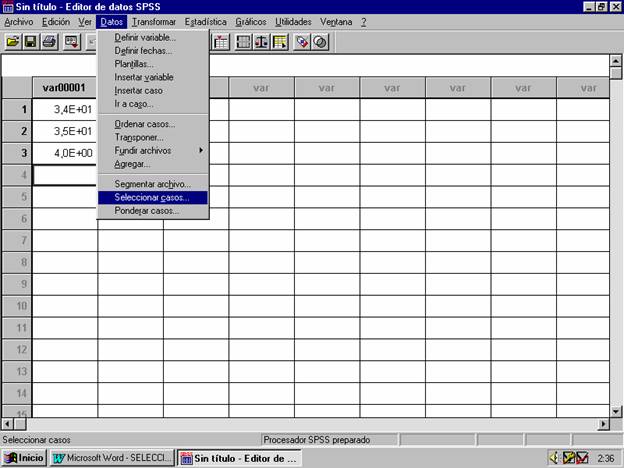Screen dimensions: 624x468
Task: Click the Use Sets toolbar icon
Action: pos(320,42)
